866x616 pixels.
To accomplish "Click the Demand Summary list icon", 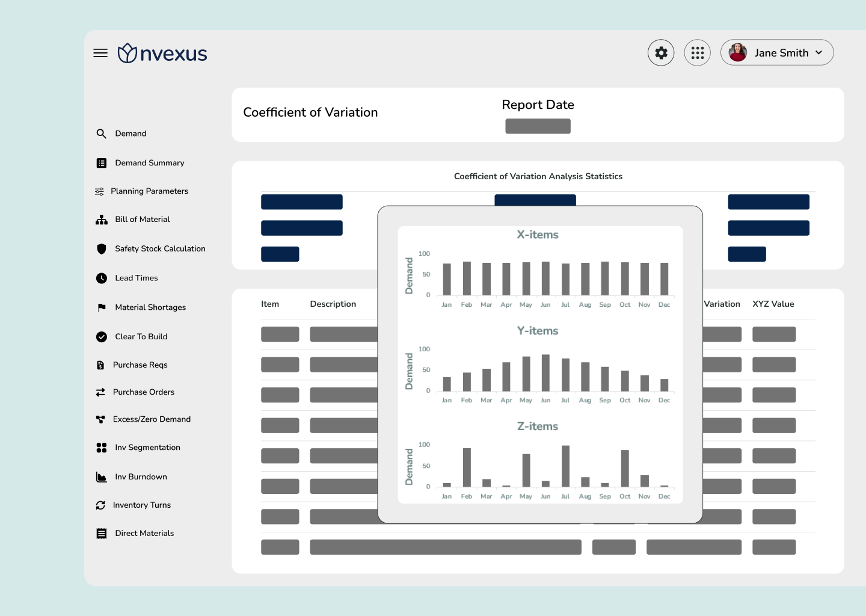I will pyautogui.click(x=102, y=163).
